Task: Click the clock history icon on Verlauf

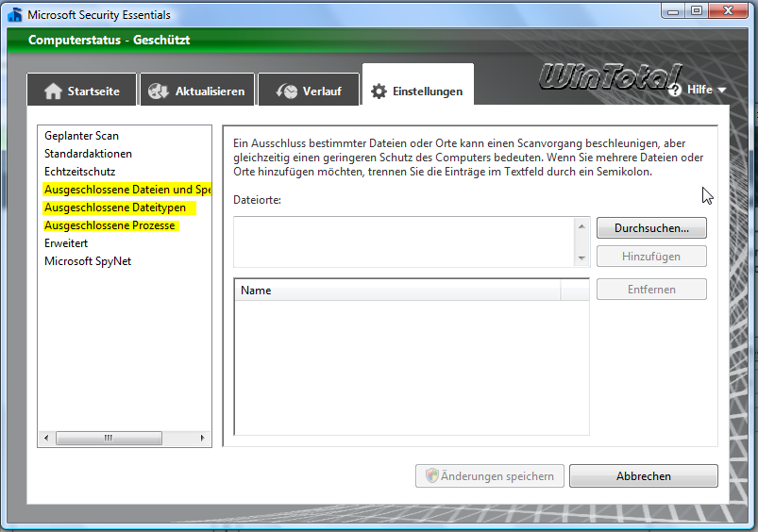Action: 287,91
